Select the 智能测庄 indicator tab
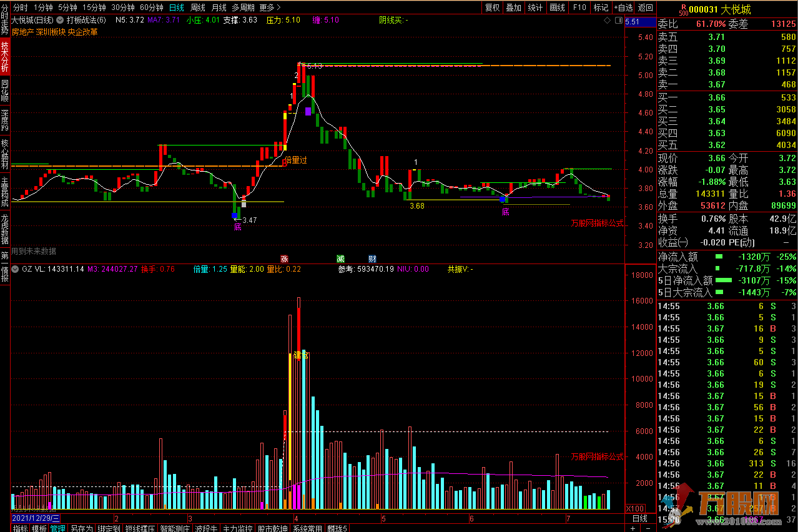The image size is (798, 532). (x=176, y=528)
